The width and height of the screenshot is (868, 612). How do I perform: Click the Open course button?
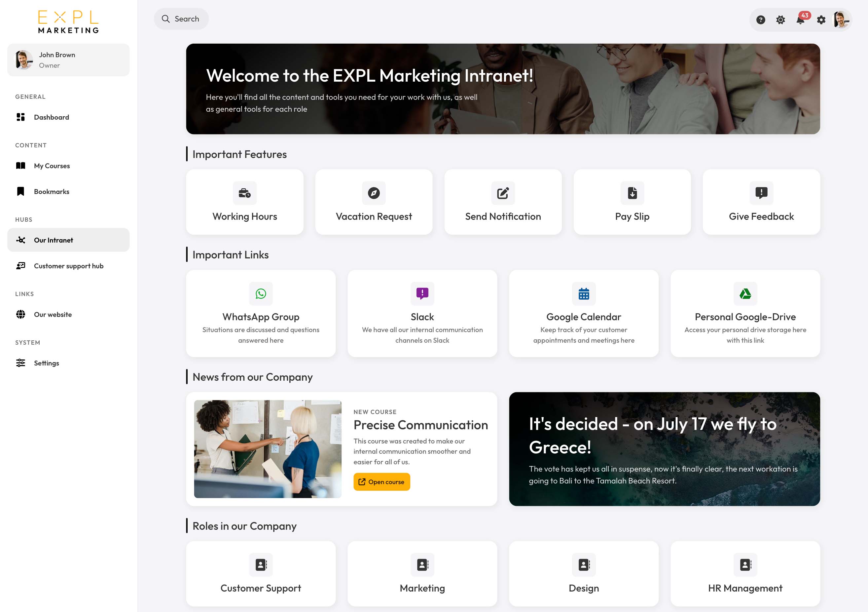(381, 481)
